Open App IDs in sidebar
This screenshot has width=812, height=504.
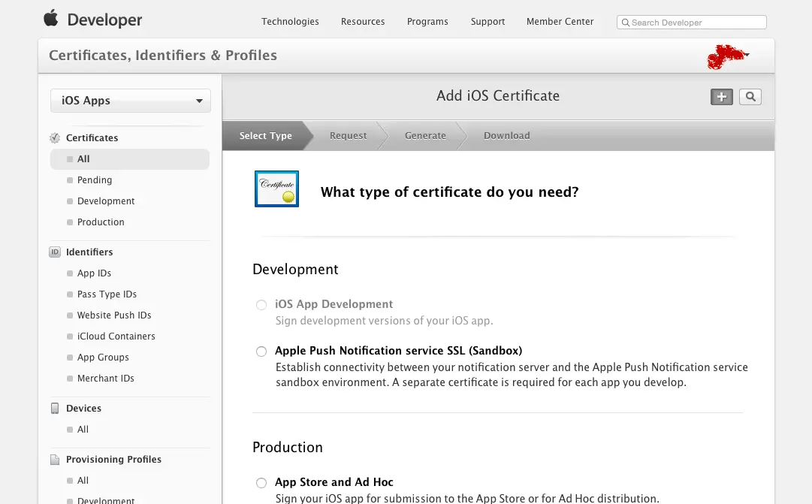[x=94, y=273]
